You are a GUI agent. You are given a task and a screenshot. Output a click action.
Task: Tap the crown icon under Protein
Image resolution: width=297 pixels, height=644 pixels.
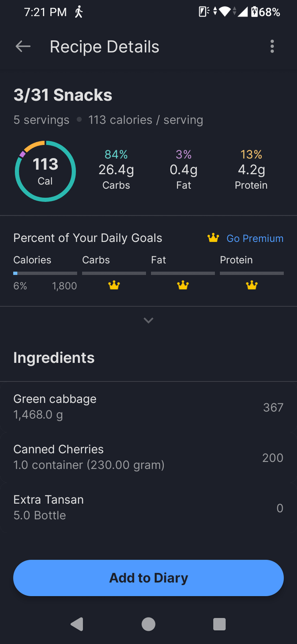point(252,285)
